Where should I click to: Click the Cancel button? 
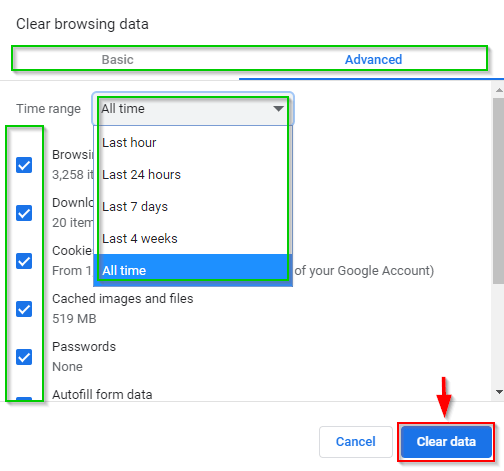pos(356,442)
